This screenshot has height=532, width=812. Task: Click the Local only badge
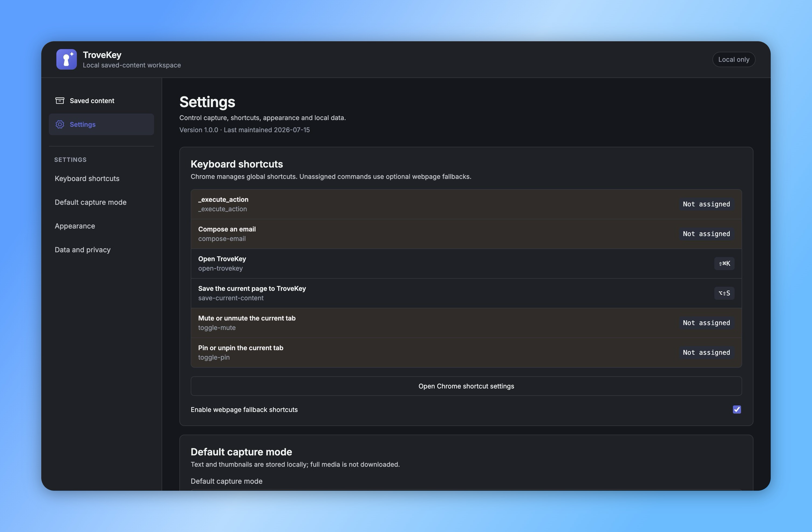pos(733,59)
